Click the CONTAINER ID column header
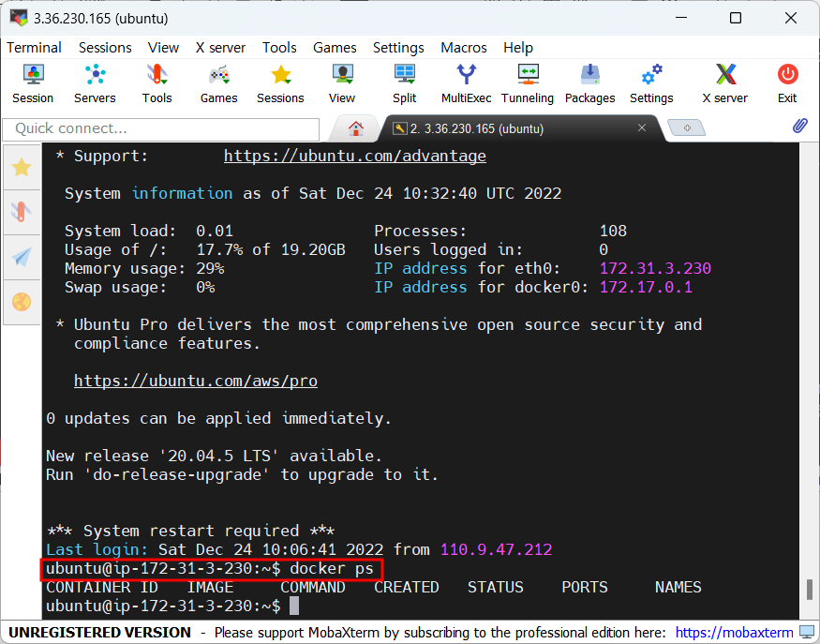The width and height of the screenshot is (820, 644). [102, 587]
